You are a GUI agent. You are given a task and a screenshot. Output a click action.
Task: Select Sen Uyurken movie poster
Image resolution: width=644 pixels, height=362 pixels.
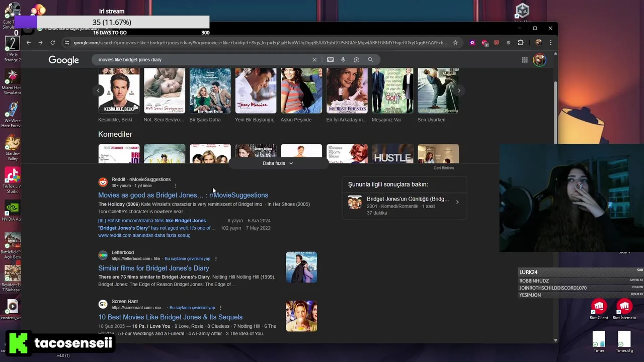pyautogui.click(x=438, y=90)
